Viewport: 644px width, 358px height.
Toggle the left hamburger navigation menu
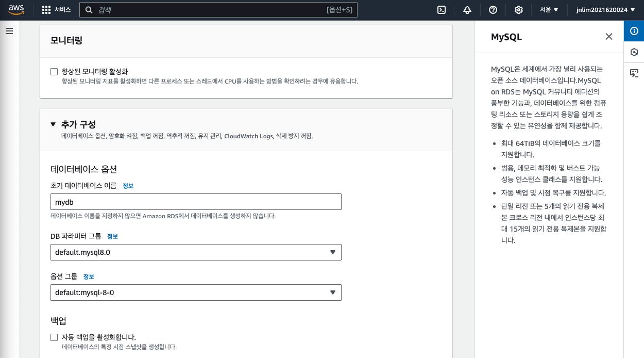9,31
